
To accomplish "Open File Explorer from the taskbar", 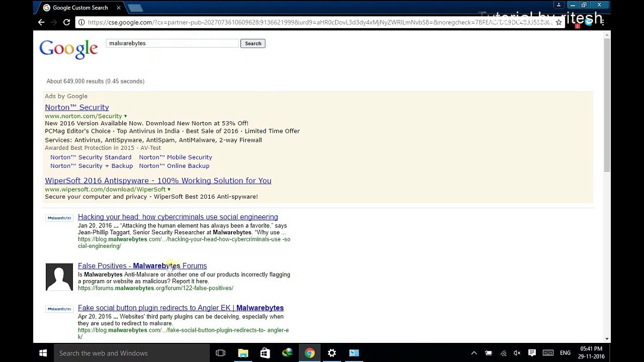I will (x=243, y=353).
